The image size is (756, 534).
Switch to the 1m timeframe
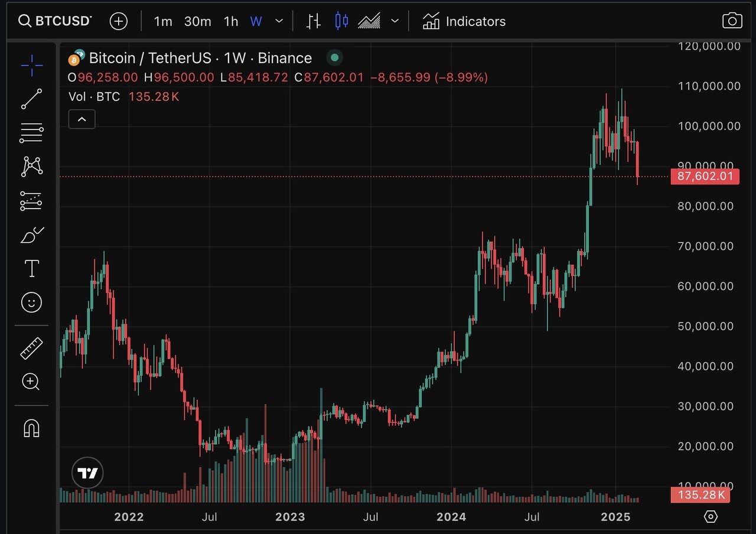click(x=163, y=21)
